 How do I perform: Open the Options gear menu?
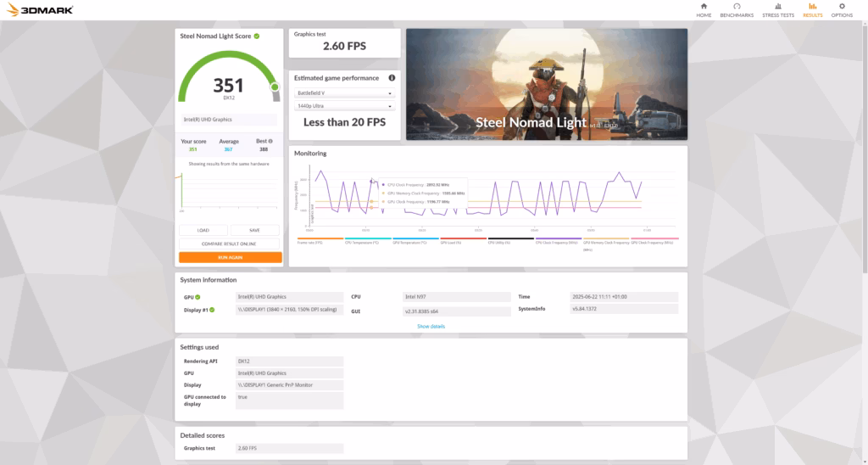pyautogui.click(x=841, y=9)
